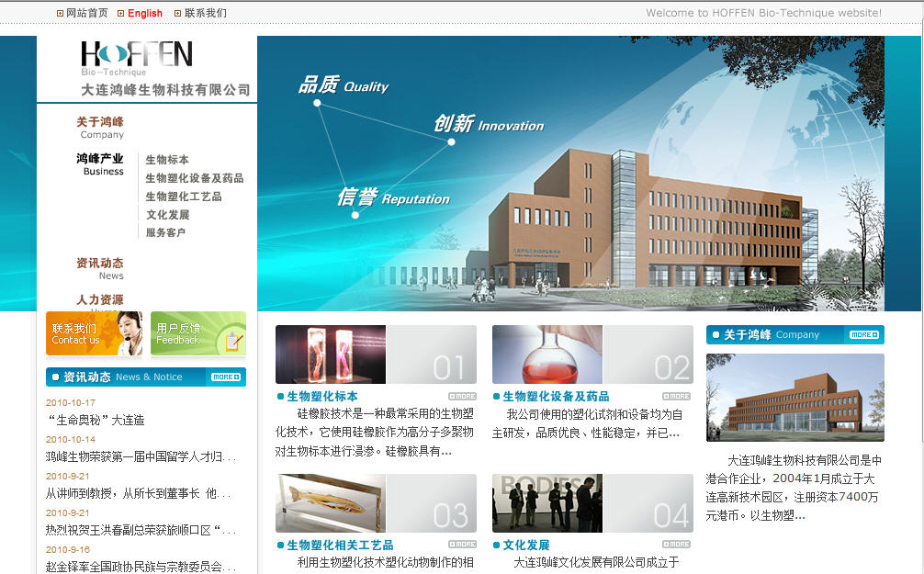
Task: Click company building thumbnail in right panel
Action: [794, 397]
